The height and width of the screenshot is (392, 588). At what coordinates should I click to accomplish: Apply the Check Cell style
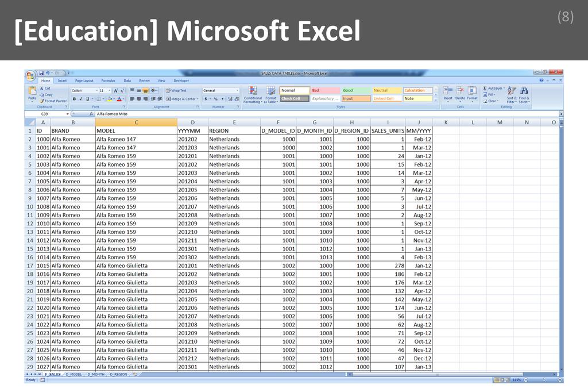[x=295, y=99]
